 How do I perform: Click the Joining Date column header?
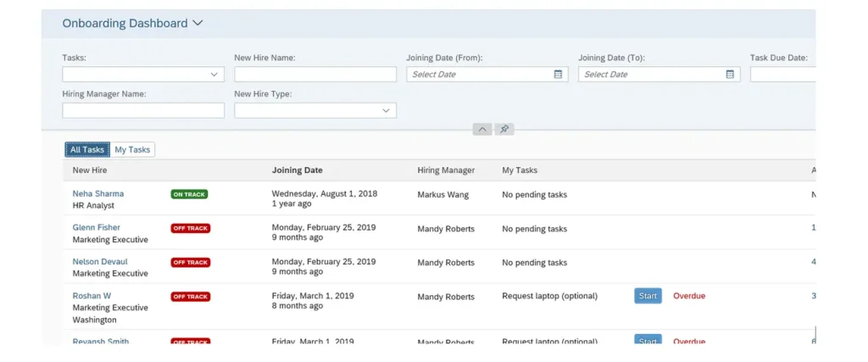(x=297, y=170)
